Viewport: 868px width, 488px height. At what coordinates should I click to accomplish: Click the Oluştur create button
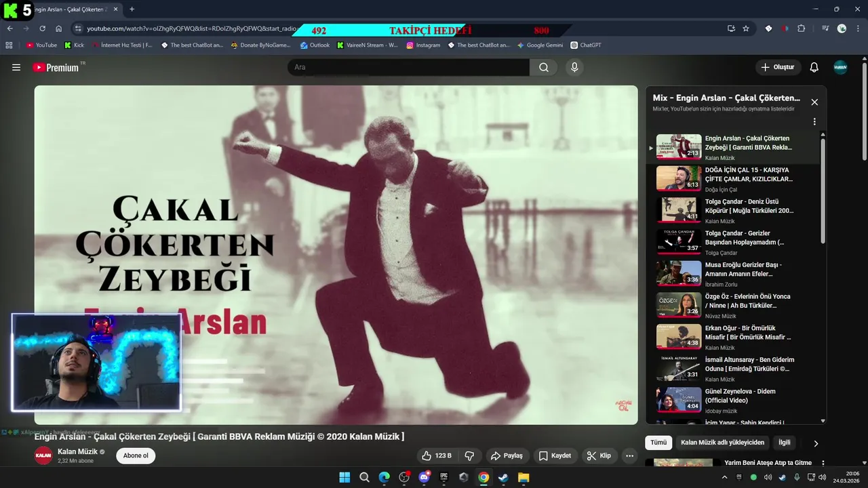(778, 67)
